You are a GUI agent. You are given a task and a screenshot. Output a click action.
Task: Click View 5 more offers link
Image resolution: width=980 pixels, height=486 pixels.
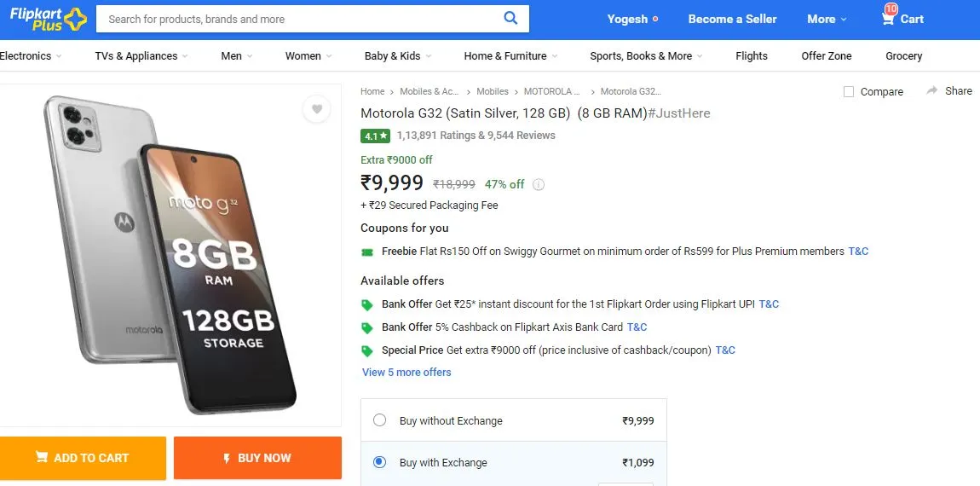click(406, 372)
